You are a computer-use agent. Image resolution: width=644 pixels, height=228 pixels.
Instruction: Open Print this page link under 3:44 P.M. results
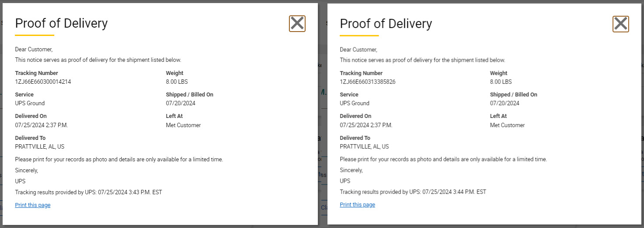(357, 205)
